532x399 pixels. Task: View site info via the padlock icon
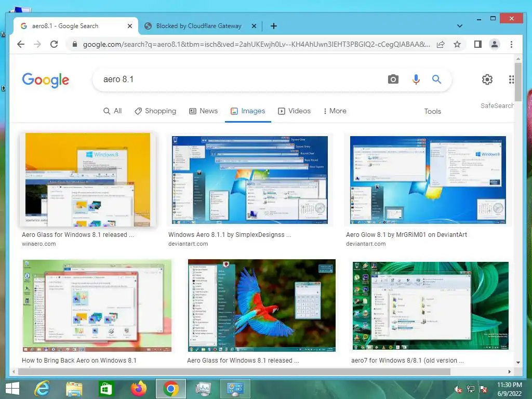coord(75,44)
